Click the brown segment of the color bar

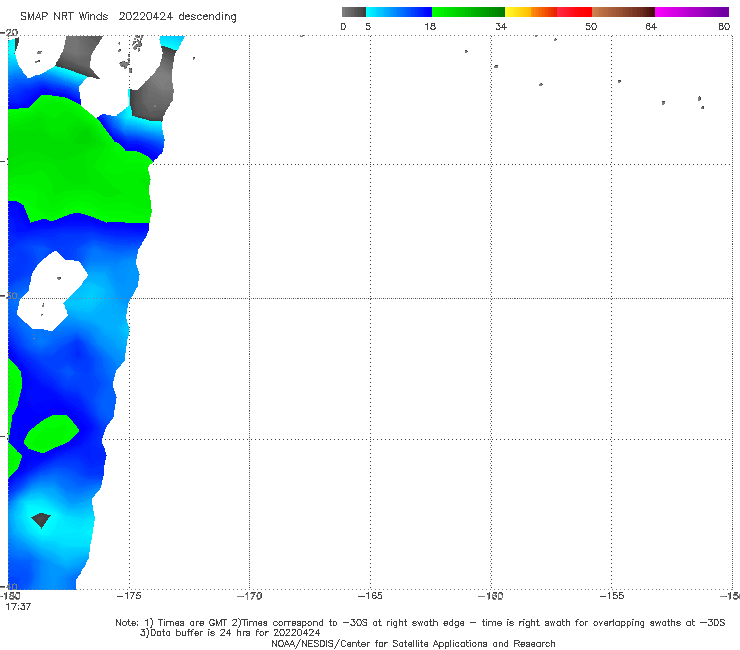coord(623,12)
